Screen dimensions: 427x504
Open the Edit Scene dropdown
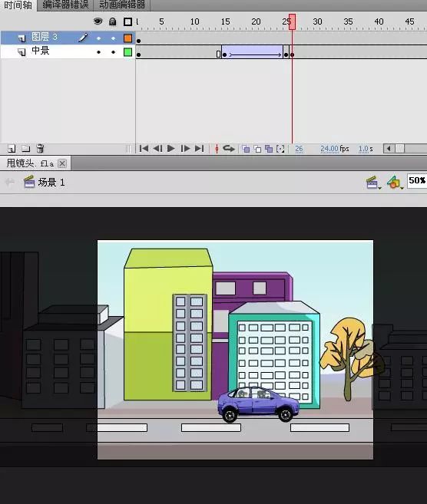point(373,183)
